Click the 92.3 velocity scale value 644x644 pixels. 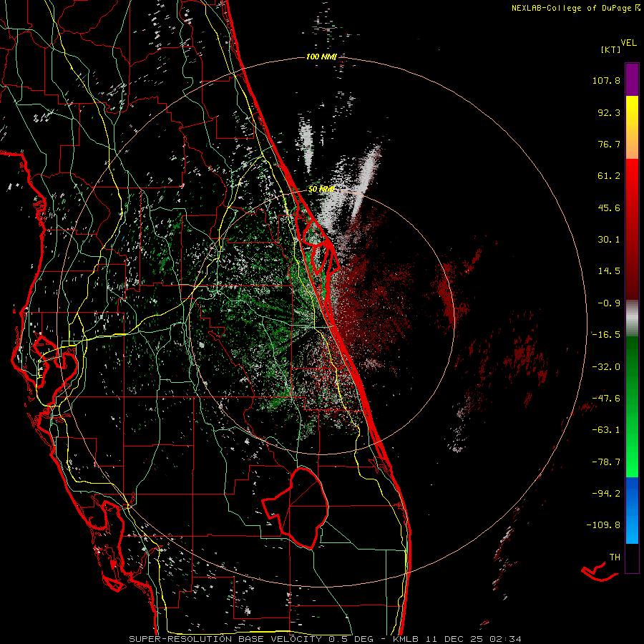pos(609,112)
